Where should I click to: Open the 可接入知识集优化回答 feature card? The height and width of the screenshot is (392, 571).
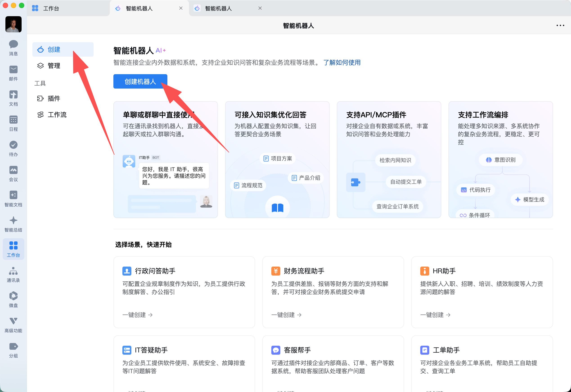(277, 159)
